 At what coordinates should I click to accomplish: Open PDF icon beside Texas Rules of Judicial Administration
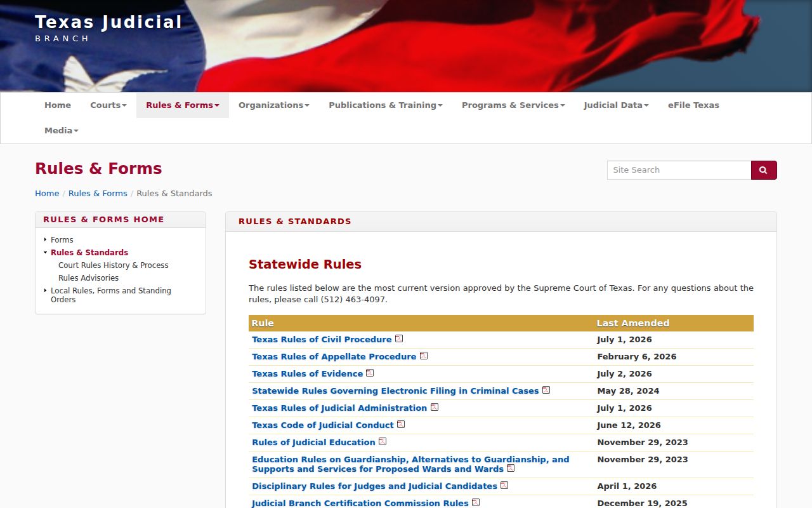[435, 407]
